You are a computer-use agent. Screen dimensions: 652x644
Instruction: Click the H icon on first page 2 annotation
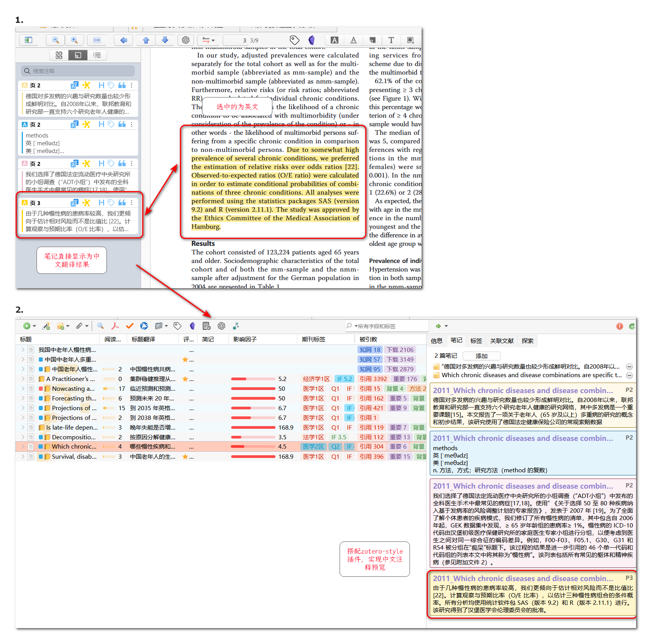coord(101,85)
